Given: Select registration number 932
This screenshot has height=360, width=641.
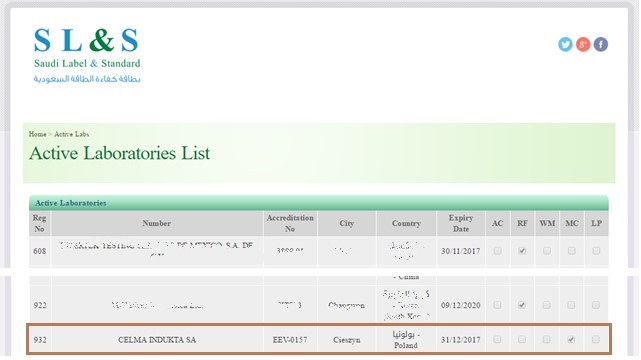Looking at the screenshot, I should coord(40,340).
